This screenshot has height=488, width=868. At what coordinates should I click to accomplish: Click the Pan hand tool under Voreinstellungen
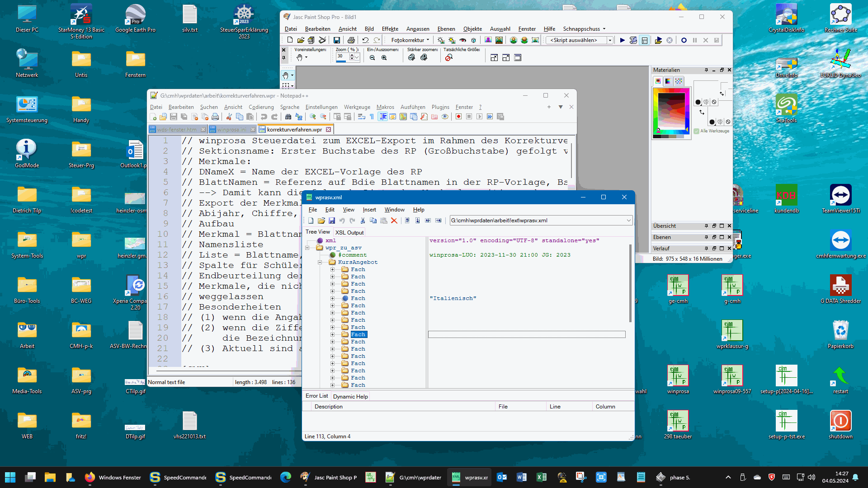click(299, 58)
